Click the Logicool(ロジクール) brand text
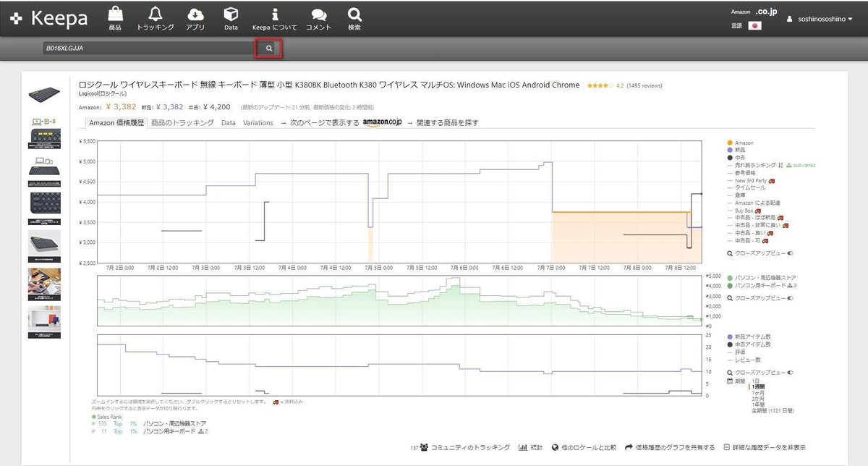The image size is (868, 466). point(102,94)
